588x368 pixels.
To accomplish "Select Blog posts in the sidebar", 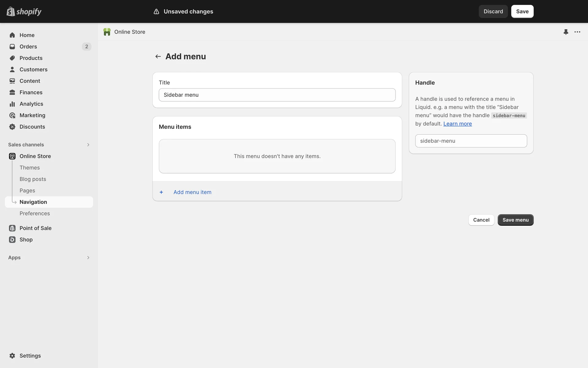I will click(x=33, y=179).
